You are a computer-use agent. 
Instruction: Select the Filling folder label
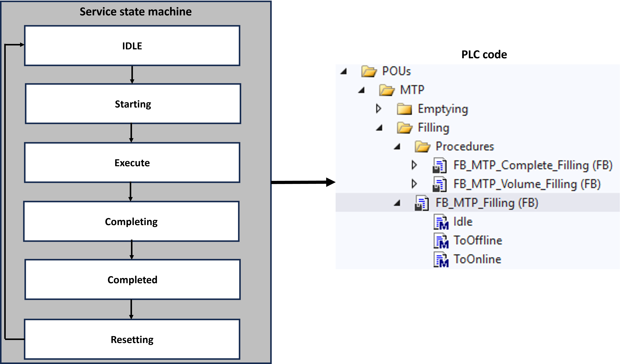click(434, 128)
